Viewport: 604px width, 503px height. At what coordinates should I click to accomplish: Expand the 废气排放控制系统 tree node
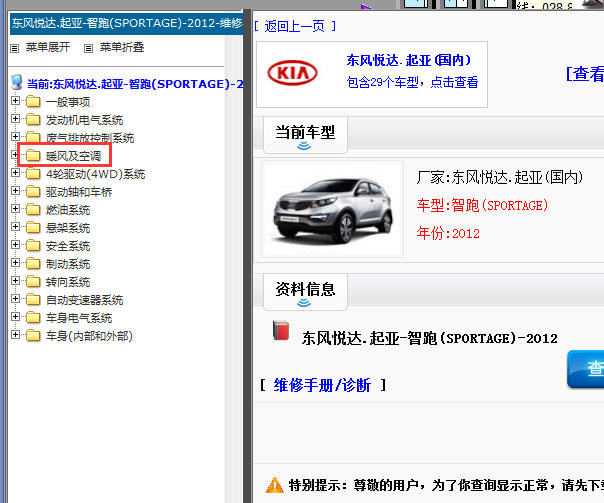[x=15, y=137]
